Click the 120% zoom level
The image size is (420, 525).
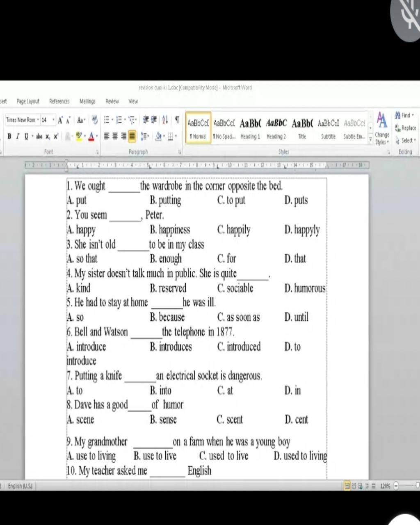pos(385,486)
